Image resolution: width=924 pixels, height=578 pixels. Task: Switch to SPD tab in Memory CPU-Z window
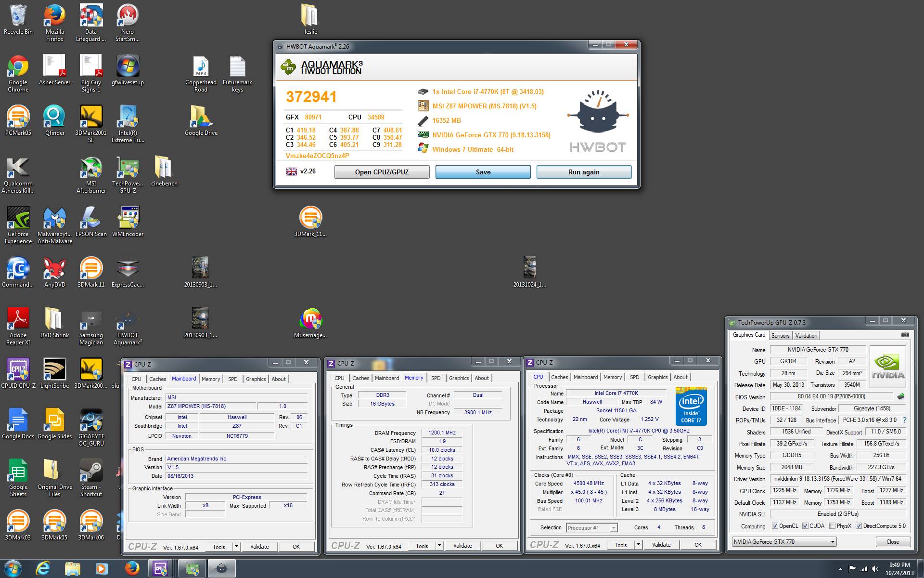pyautogui.click(x=436, y=378)
